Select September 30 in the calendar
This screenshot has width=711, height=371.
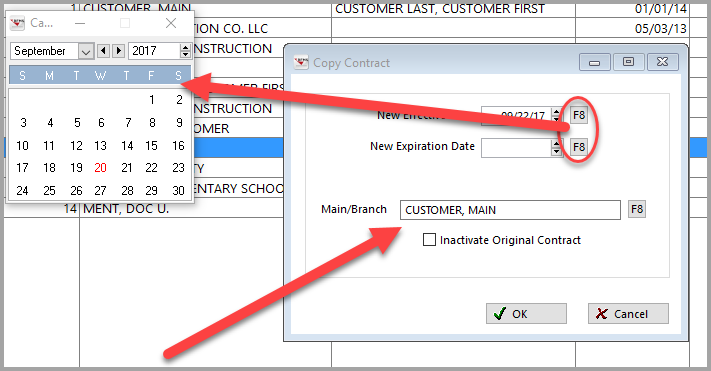tap(178, 190)
